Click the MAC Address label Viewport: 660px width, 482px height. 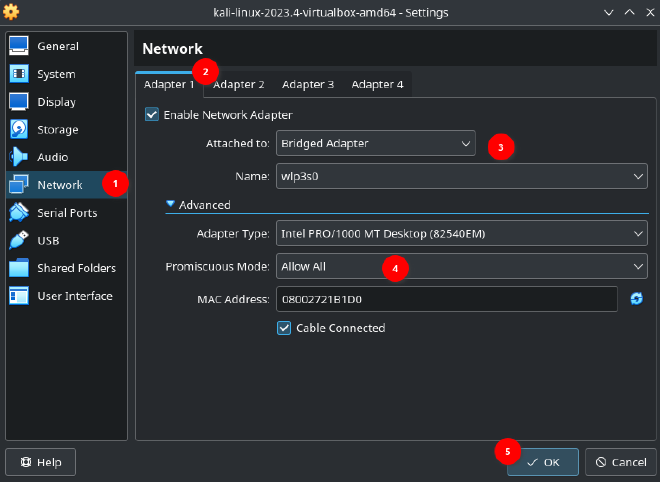pos(233,299)
